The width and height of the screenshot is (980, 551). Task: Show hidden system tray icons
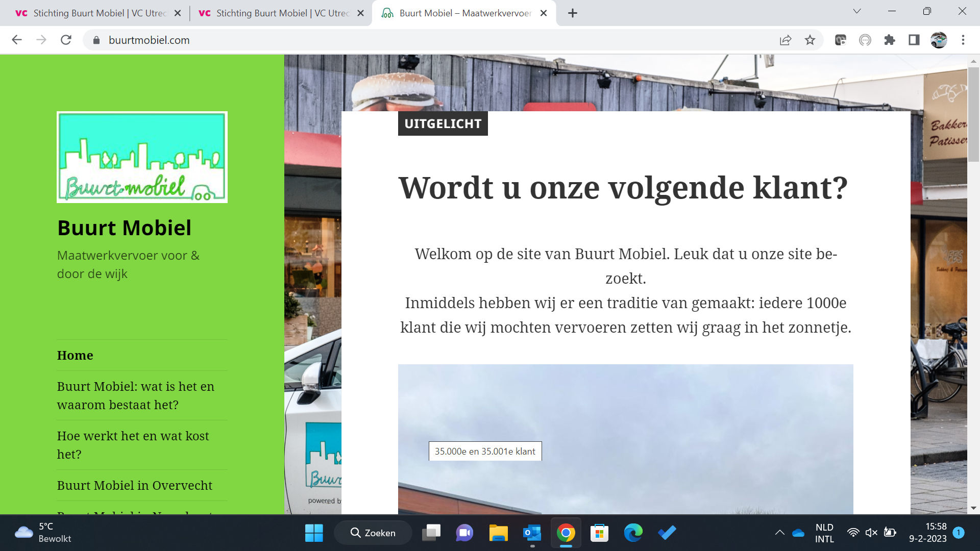click(780, 533)
